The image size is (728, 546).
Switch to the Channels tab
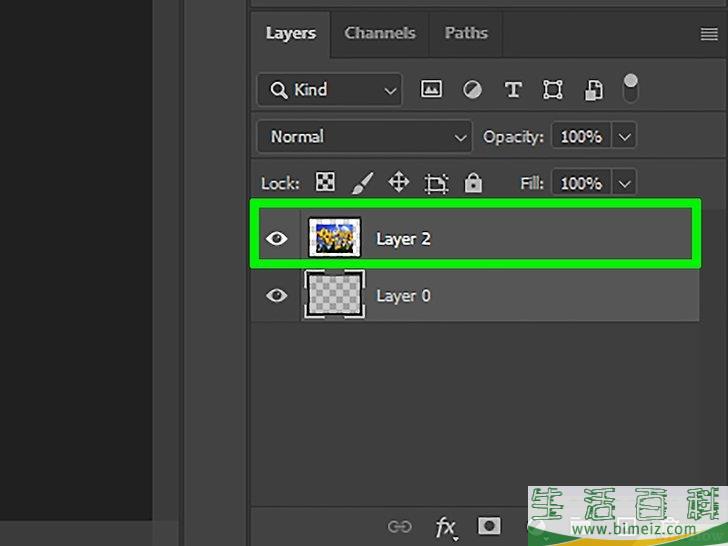click(x=380, y=33)
